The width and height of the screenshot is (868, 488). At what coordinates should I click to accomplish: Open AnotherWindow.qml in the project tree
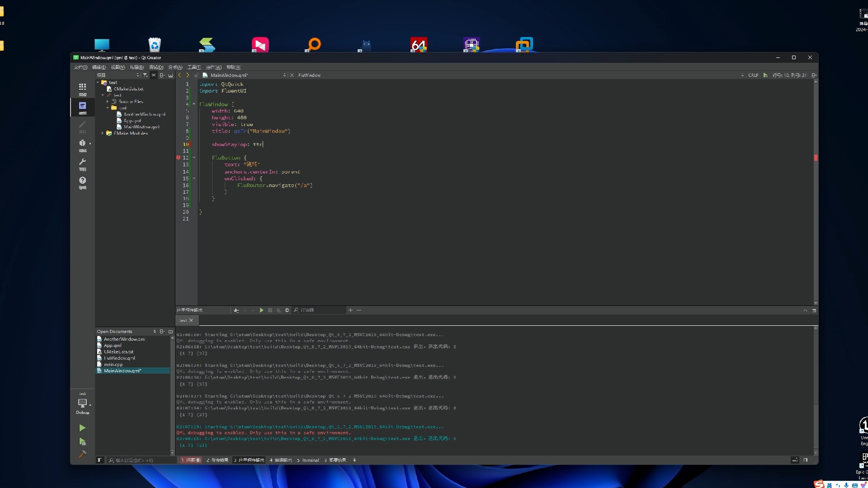144,114
